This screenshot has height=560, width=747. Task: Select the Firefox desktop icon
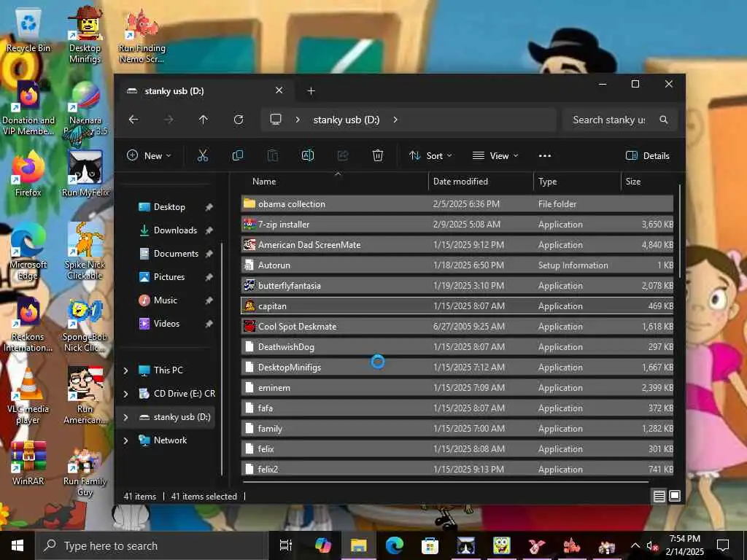[x=28, y=174]
